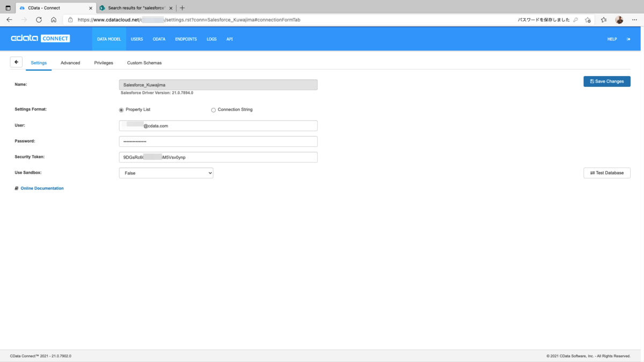This screenshot has height=362, width=644.
Task: Click the logout icon next to HELP
Action: tap(628, 39)
